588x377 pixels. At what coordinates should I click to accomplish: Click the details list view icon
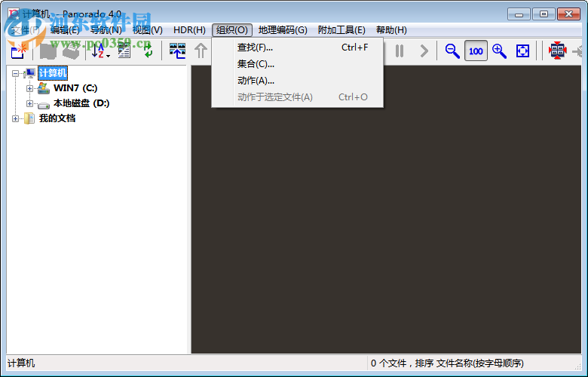point(124,51)
